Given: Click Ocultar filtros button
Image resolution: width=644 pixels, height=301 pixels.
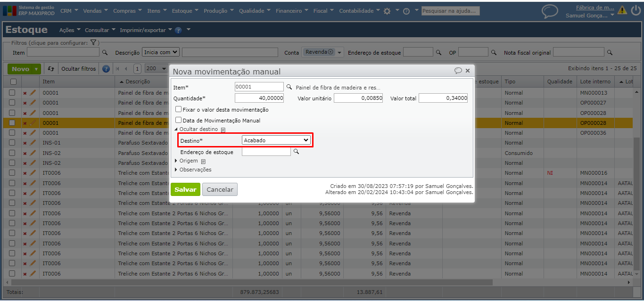Looking at the screenshot, I should [79, 69].
